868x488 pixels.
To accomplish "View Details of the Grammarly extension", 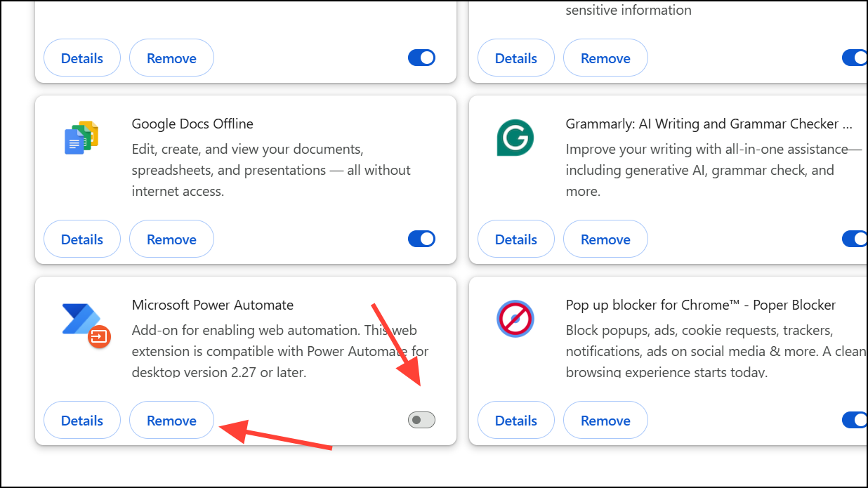I will click(515, 238).
